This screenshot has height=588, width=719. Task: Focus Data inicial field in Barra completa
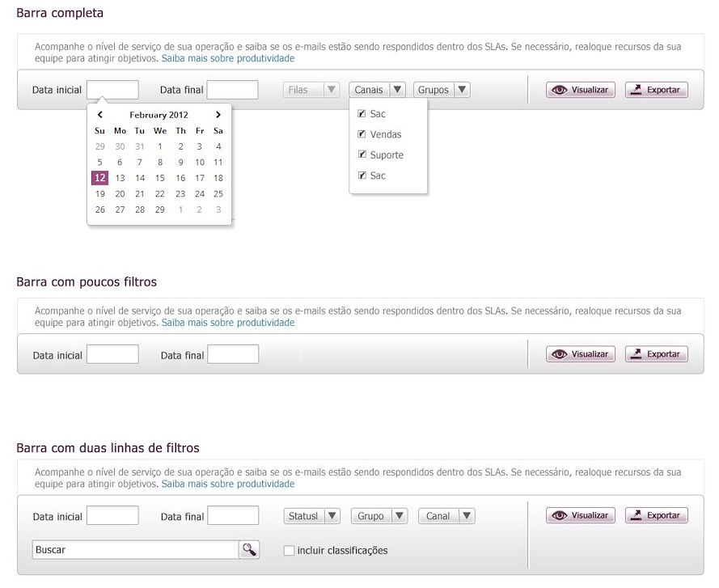tap(112, 90)
